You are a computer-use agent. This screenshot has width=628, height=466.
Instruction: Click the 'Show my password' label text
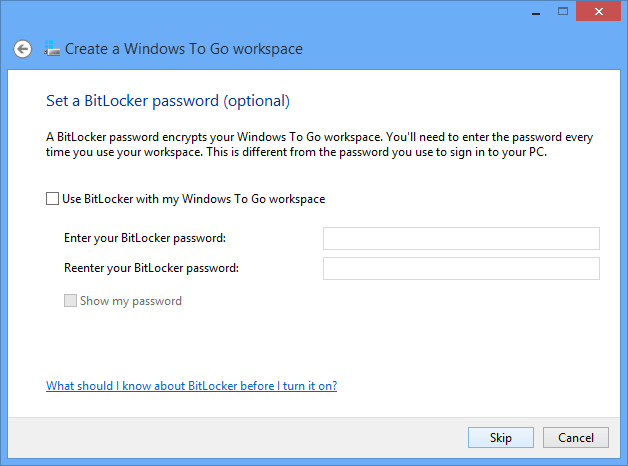pos(131,301)
